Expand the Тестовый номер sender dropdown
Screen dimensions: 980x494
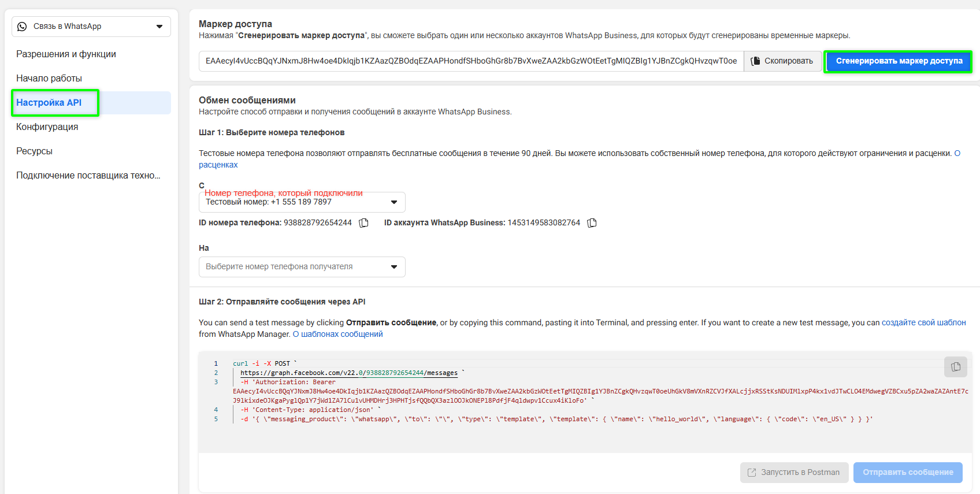coord(302,202)
